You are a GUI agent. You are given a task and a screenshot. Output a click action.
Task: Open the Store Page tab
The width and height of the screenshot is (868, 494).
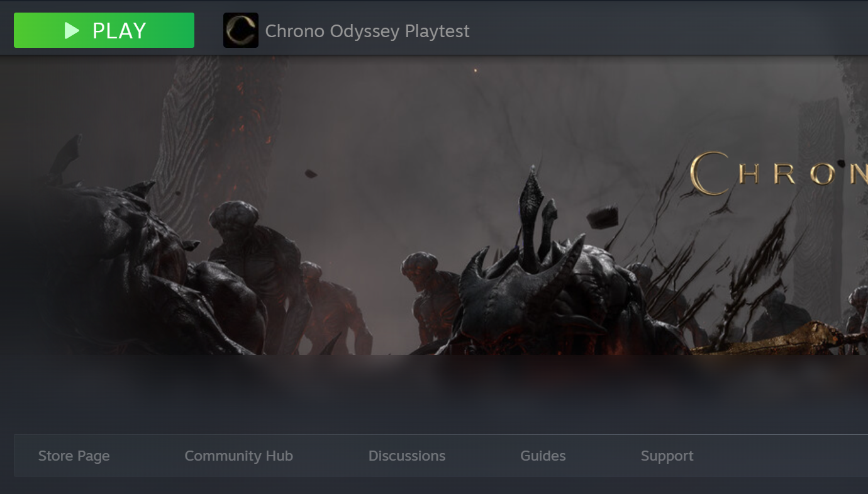tap(74, 456)
